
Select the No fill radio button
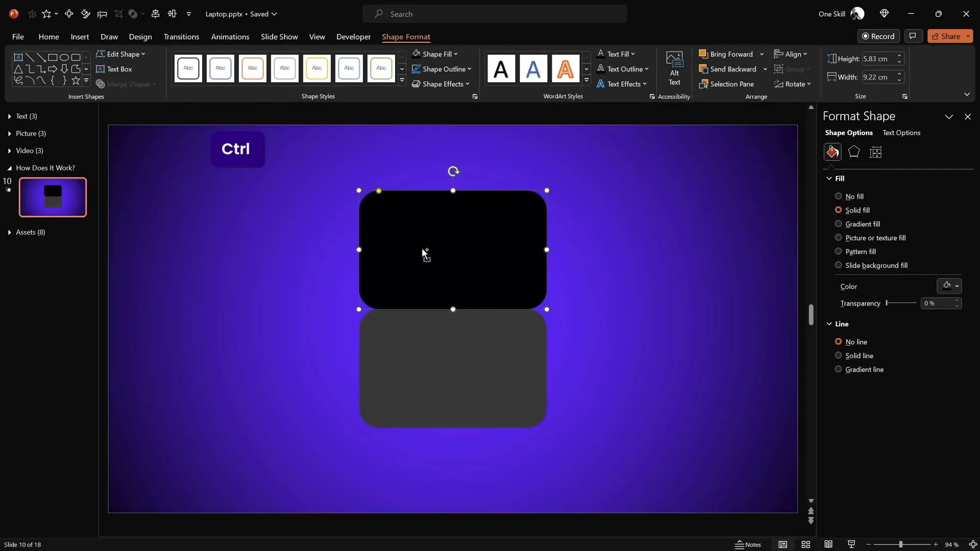point(838,196)
